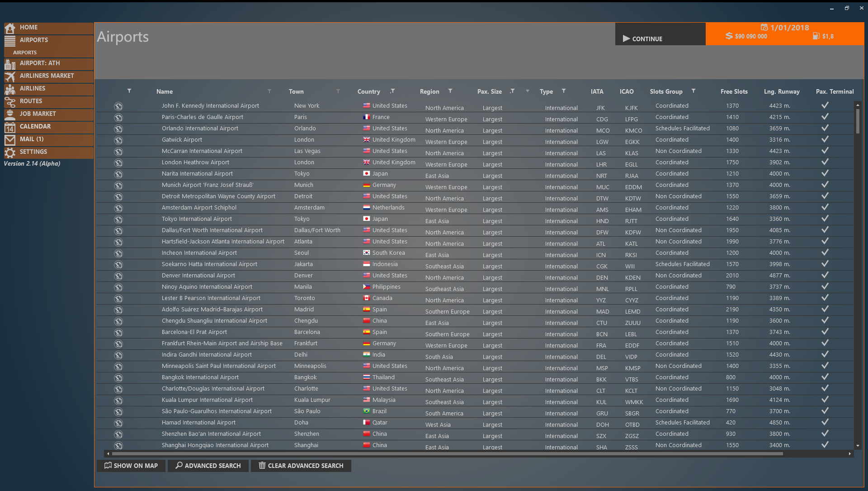Click the globe icon for Denver International Airport
This screenshot has height=491, width=868.
click(118, 276)
